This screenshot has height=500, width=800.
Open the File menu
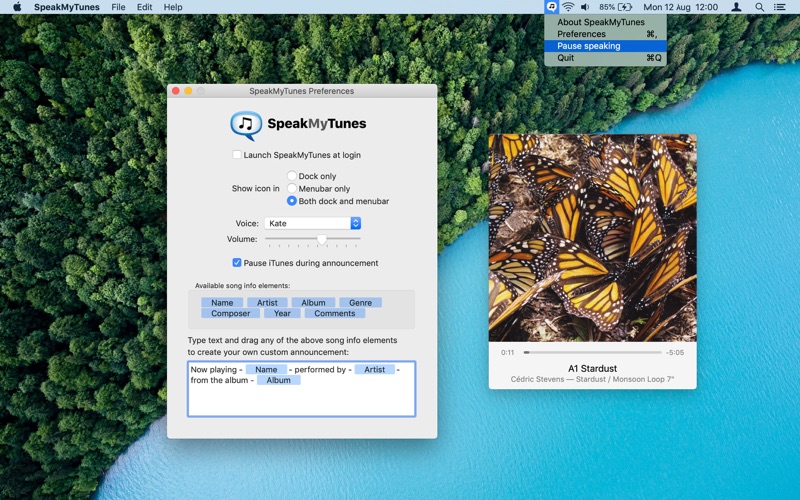tap(118, 7)
